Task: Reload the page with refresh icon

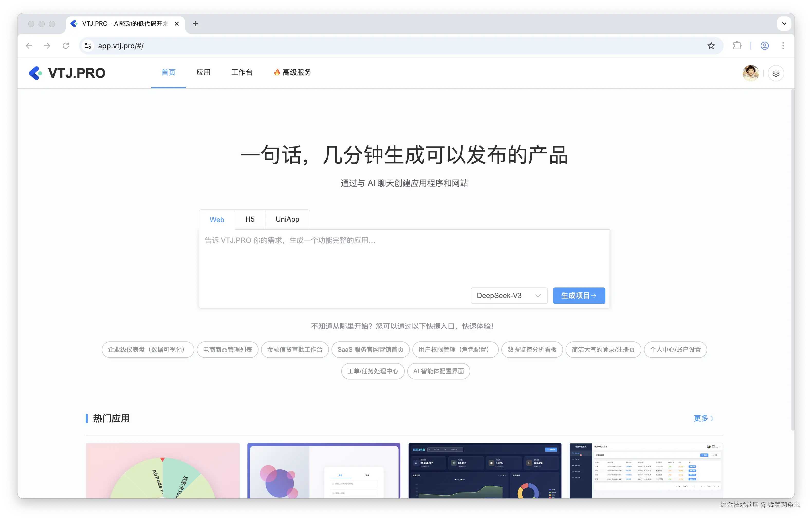Action: coord(66,46)
